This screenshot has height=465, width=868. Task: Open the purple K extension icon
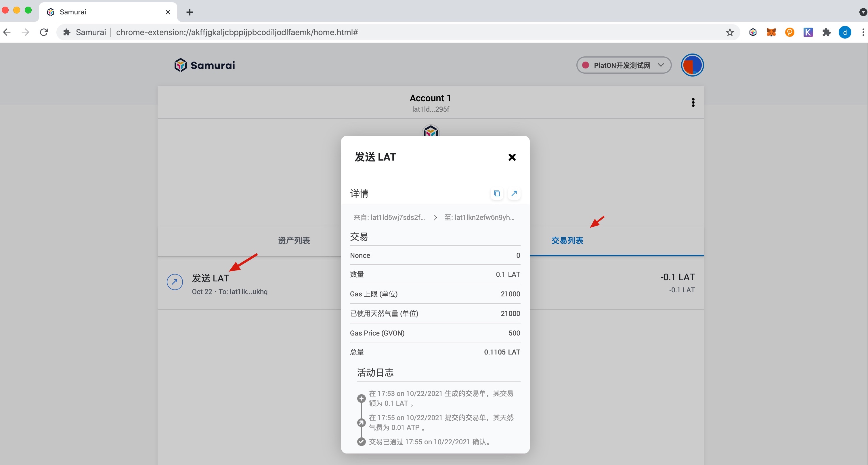point(808,32)
